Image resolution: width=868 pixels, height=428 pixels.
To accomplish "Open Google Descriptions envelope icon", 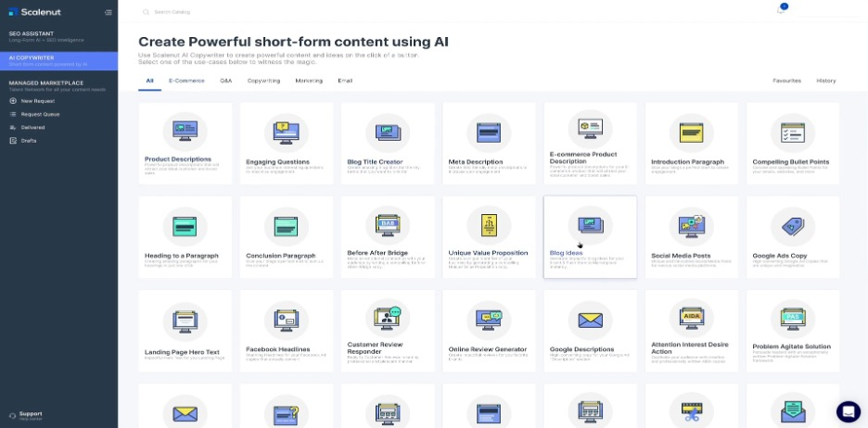I will coord(590,320).
